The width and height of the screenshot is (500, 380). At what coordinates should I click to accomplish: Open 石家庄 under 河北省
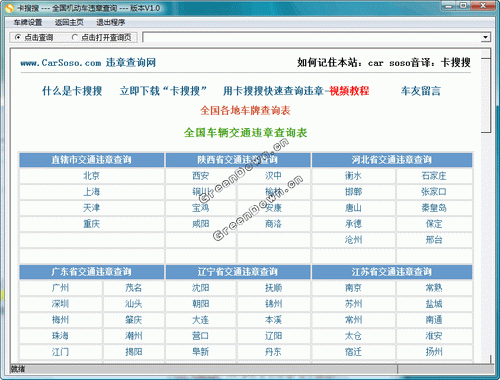pos(434,176)
